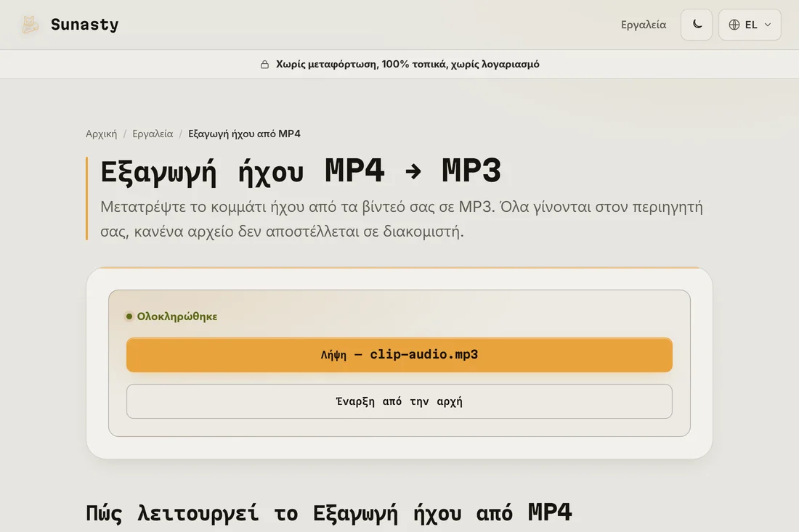The width and height of the screenshot is (799, 532).
Task: Click the page heading 'Εξαγωγή ήχου MP4 → MP3'
Action: (301, 171)
